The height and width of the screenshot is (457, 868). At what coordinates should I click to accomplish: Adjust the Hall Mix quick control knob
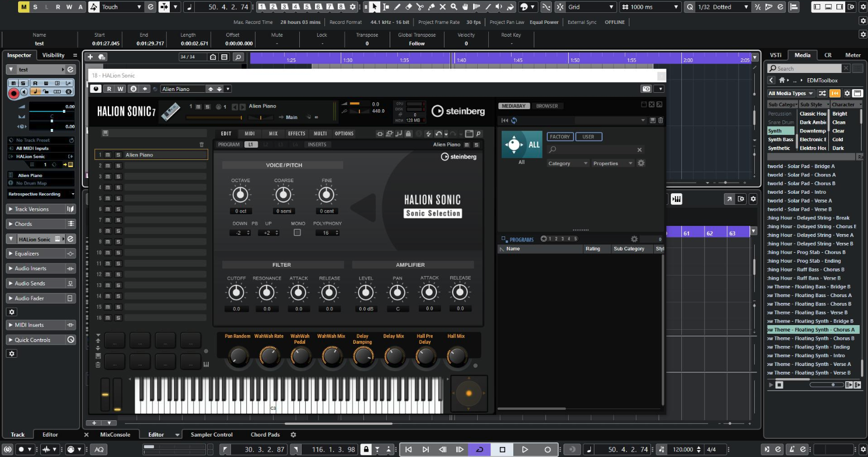click(456, 355)
